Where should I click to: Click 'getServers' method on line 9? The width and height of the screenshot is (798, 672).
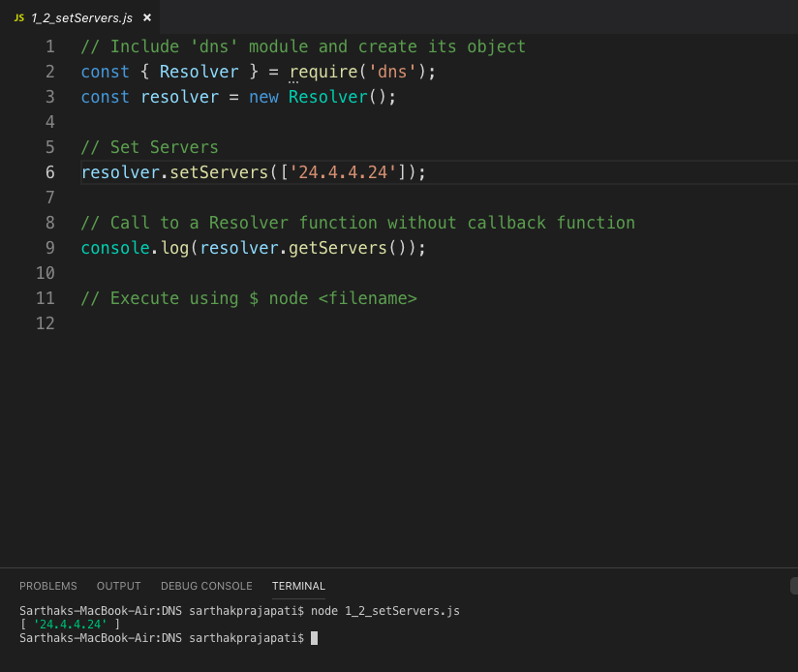[x=338, y=248]
